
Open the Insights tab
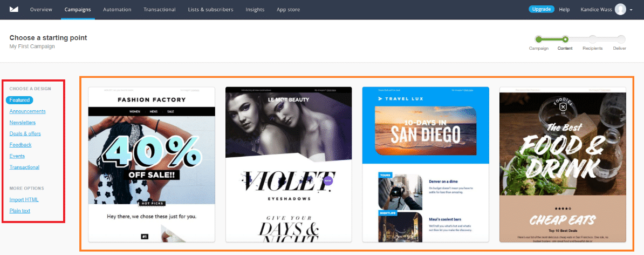(x=255, y=10)
